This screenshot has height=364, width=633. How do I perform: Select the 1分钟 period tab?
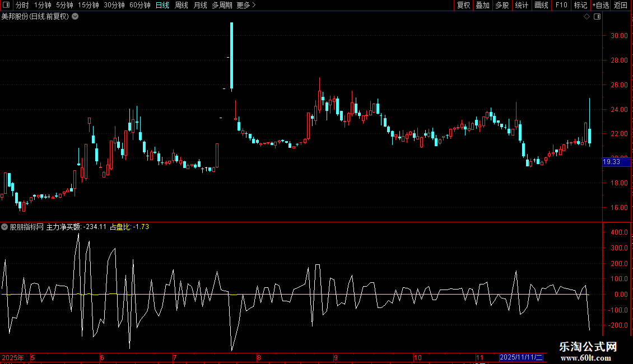[x=43, y=5]
